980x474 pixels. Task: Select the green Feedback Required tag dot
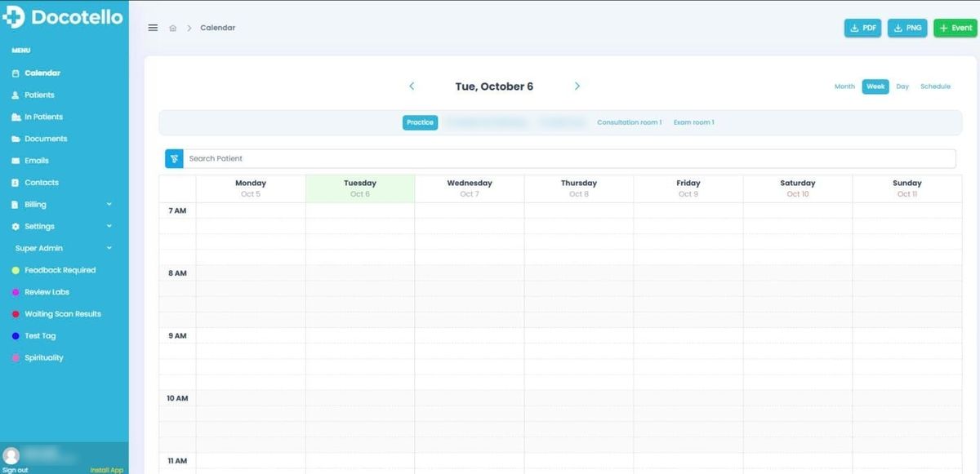(16, 271)
